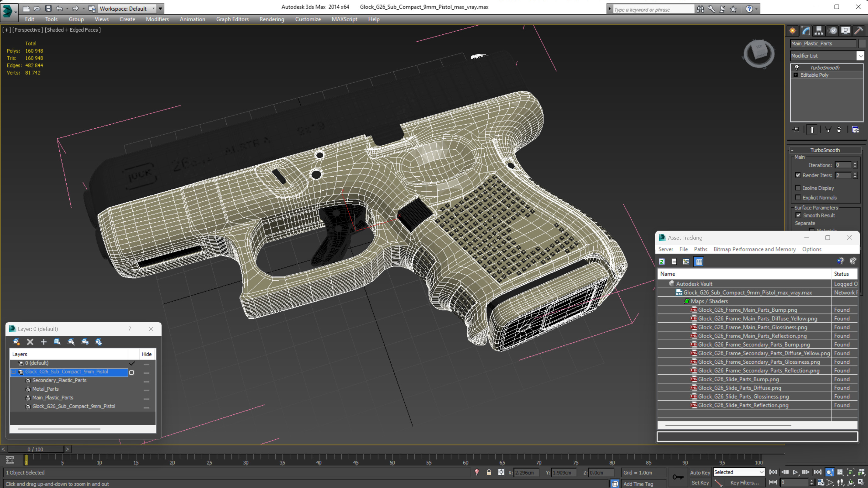Open the Utilities hammer tab
868x488 pixels.
[859, 31]
